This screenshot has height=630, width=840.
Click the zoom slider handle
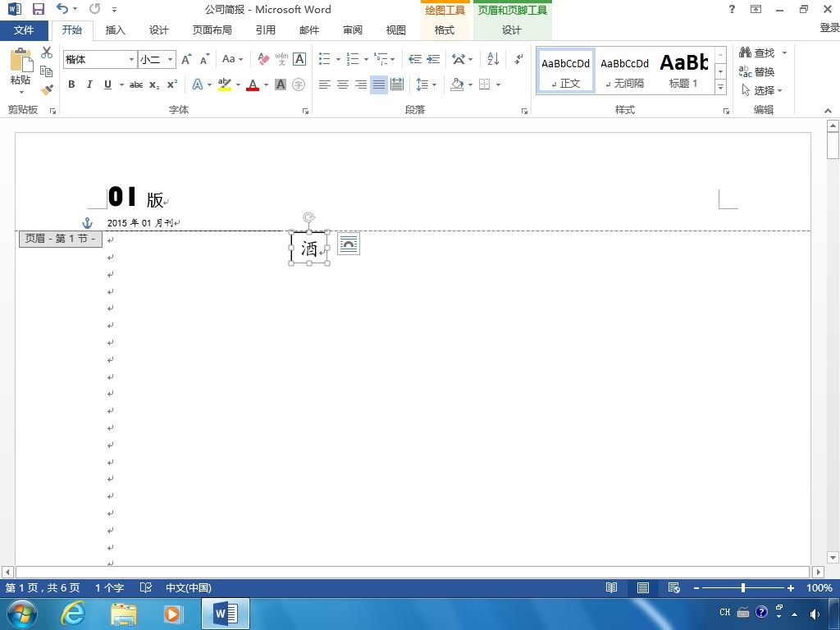click(x=743, y=587)
